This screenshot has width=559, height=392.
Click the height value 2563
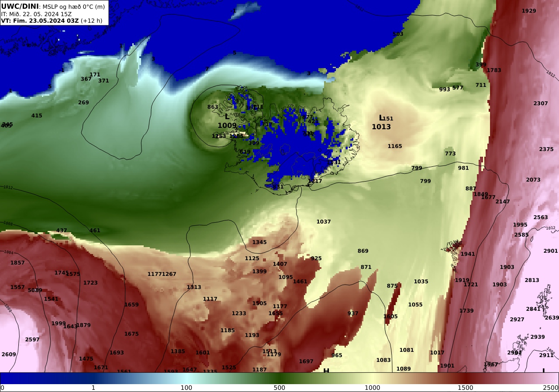point(541,217)
